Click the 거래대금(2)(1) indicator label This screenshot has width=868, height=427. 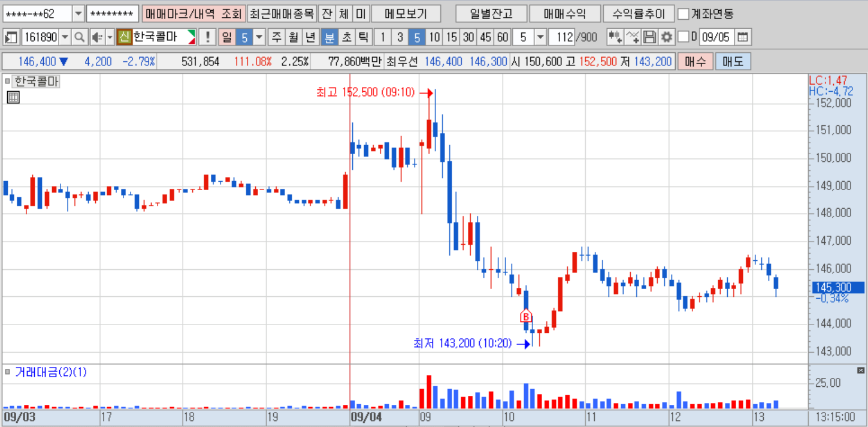point(51,372)
